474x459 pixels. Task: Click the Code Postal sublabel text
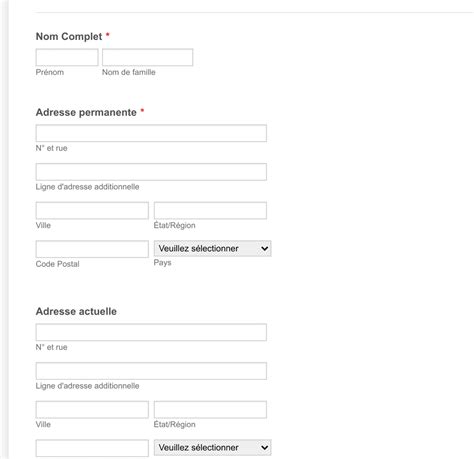click(57, 264)
